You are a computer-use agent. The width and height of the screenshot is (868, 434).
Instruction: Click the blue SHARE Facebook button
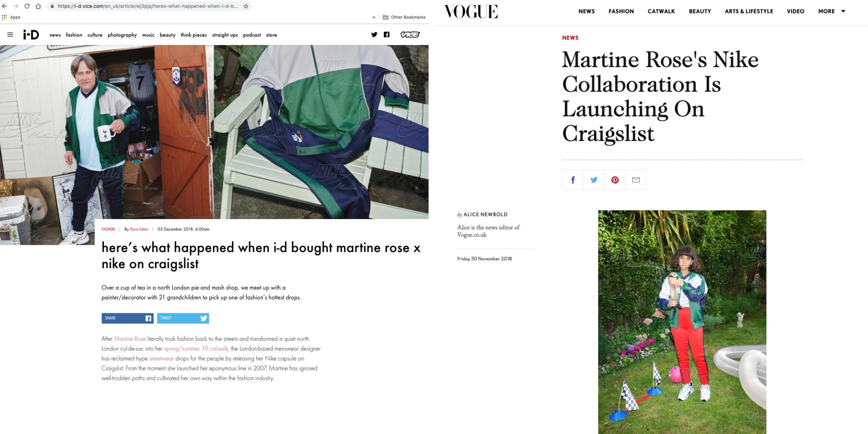[127, 318]
